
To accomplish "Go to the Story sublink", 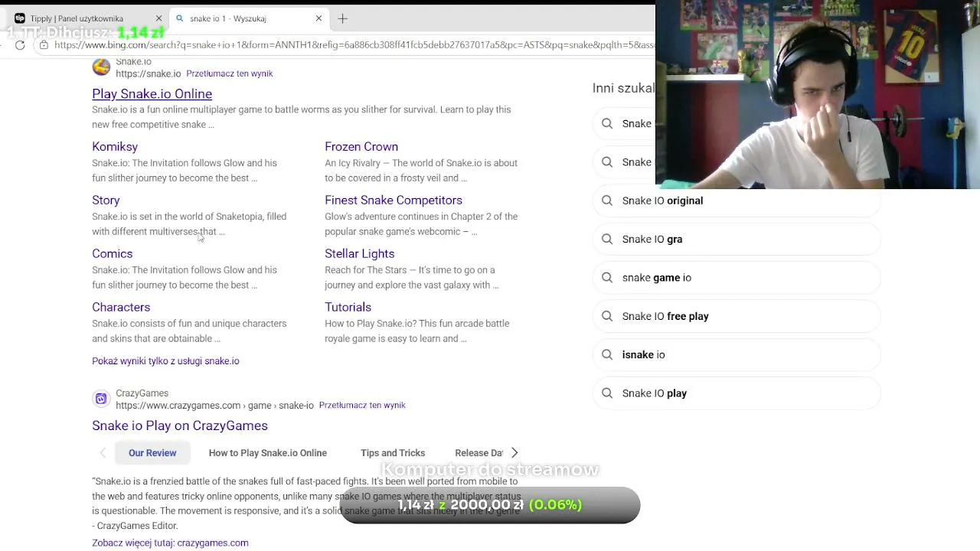I will click(106, 200).
